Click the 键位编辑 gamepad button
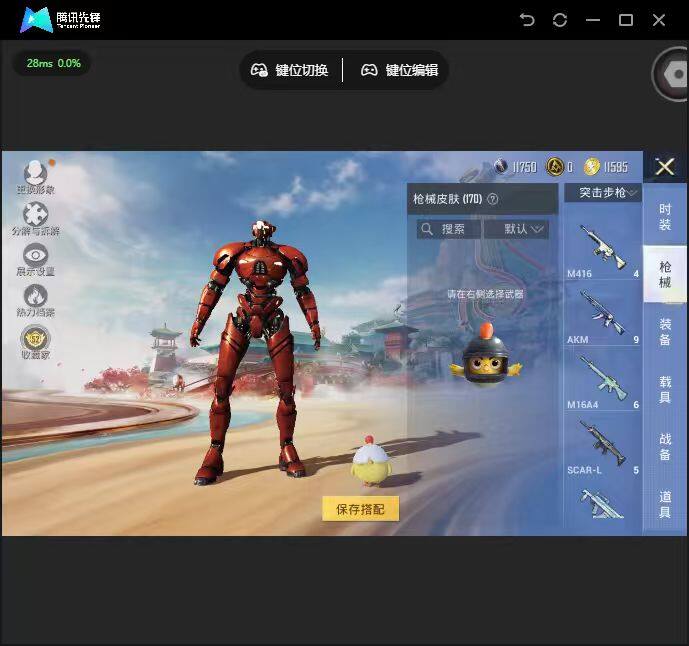The image size is (689, 646). pos(399,70)
